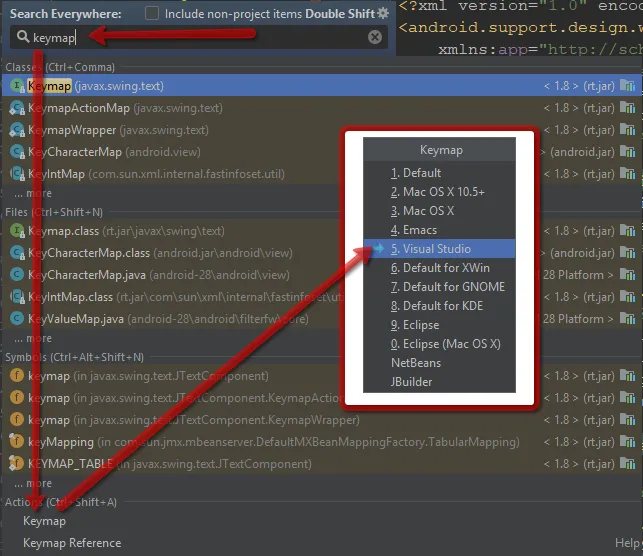Viewport: 643px width, 556px height.
Task: Choose the Mac OS X 10.5+ keymap
Action: coord(439,192)
